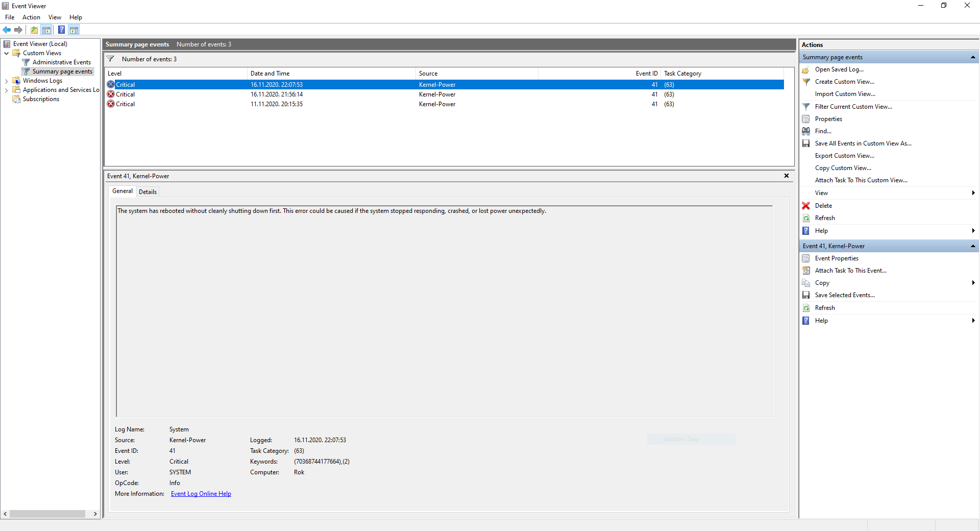The width and height of the screenshot is (980, 531).
Task: Click the left pane horizontal scrollbar
Action: (x=47, y=514)
